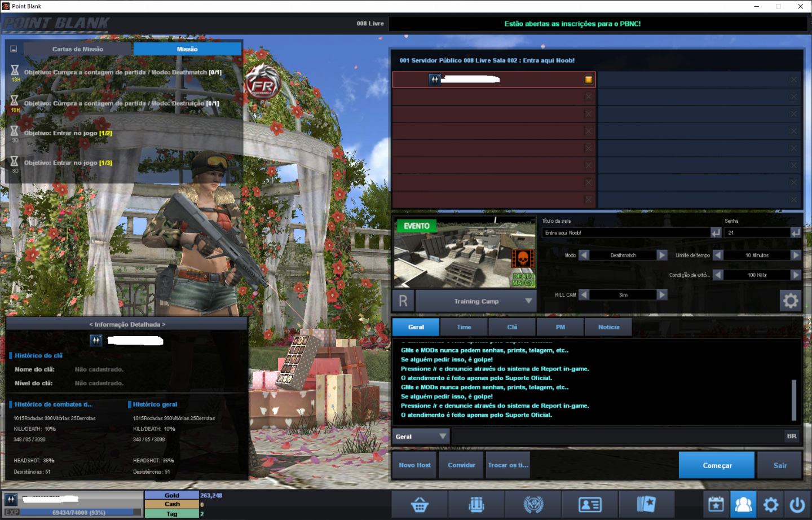The width and height of the screenshot is (812, 520).
Task: Toggle KILL CAM with left arrow
Action: click(584, 294)
